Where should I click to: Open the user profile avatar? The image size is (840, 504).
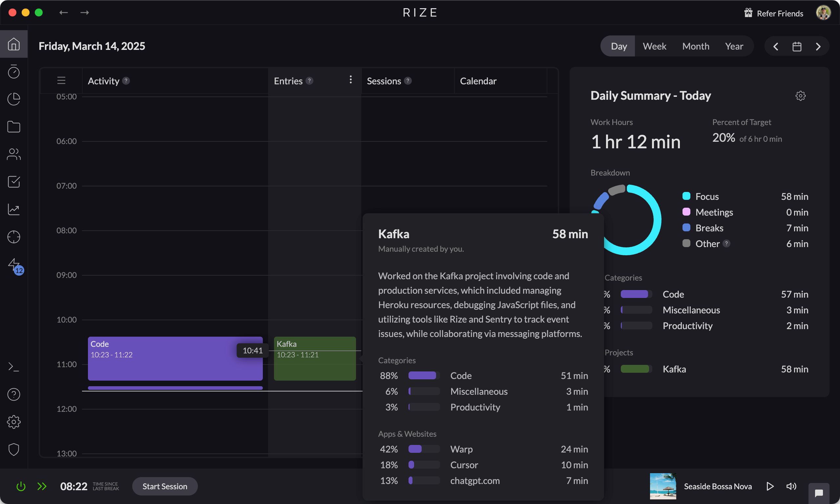(x=823, y=13)
